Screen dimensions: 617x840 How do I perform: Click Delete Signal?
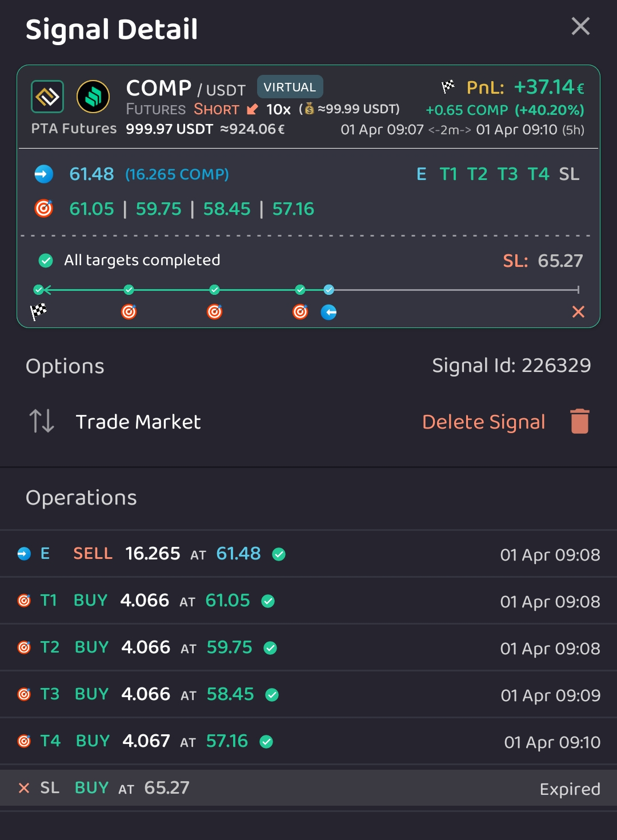tap(483, 421)
